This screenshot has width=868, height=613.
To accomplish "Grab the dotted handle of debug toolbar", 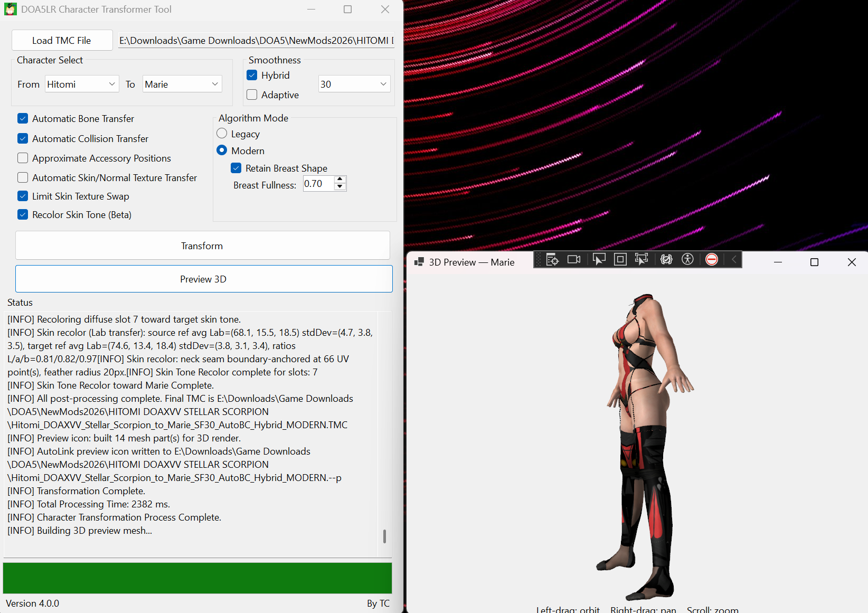I will click(x=539, y=259).
